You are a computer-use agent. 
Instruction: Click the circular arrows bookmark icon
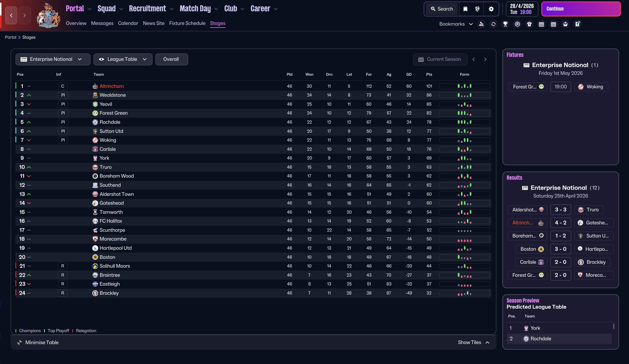click(493, 24)
